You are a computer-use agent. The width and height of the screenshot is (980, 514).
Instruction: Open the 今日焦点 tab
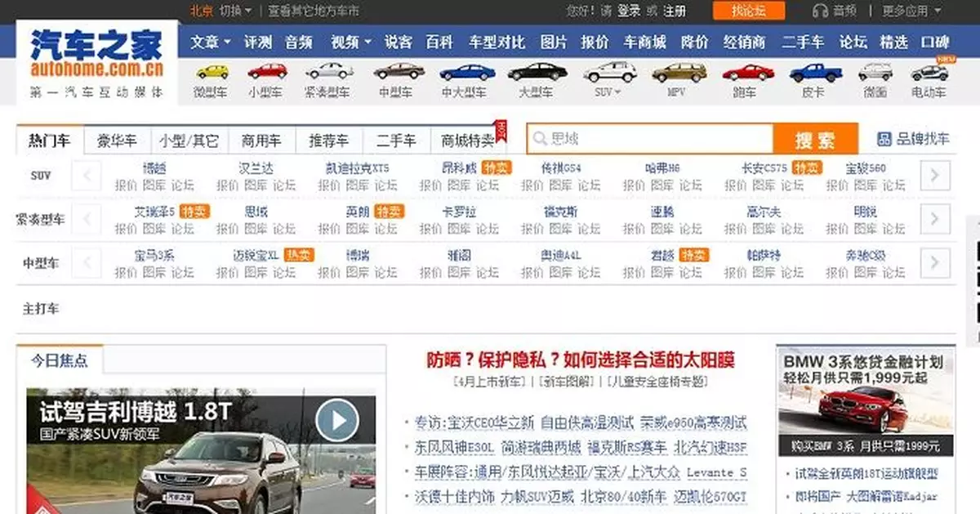[60, 360]
